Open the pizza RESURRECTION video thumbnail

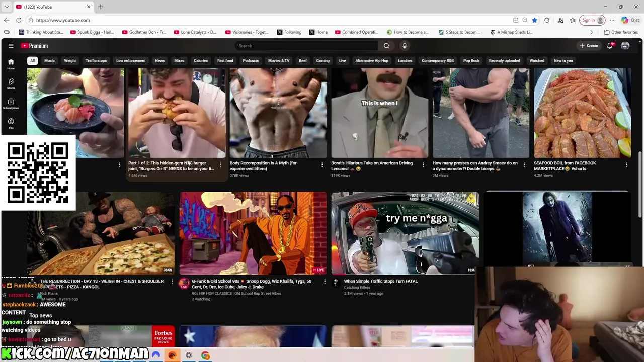coord(101,233)
